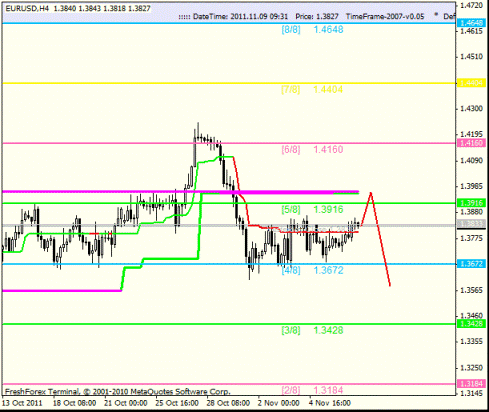Click the 28 Oct 08:00 time label
489x412 pixels.
pos(228,403)
